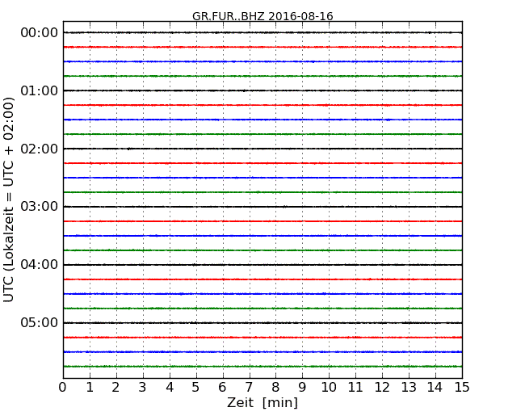The height and width of the screenshot is (420, 525).
Task: Click the black seismogram trace at 03:00
Action: (262, 207)
